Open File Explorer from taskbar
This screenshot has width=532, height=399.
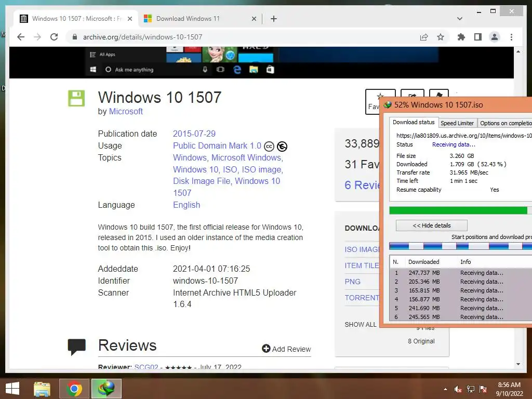[x=42, y=389]
